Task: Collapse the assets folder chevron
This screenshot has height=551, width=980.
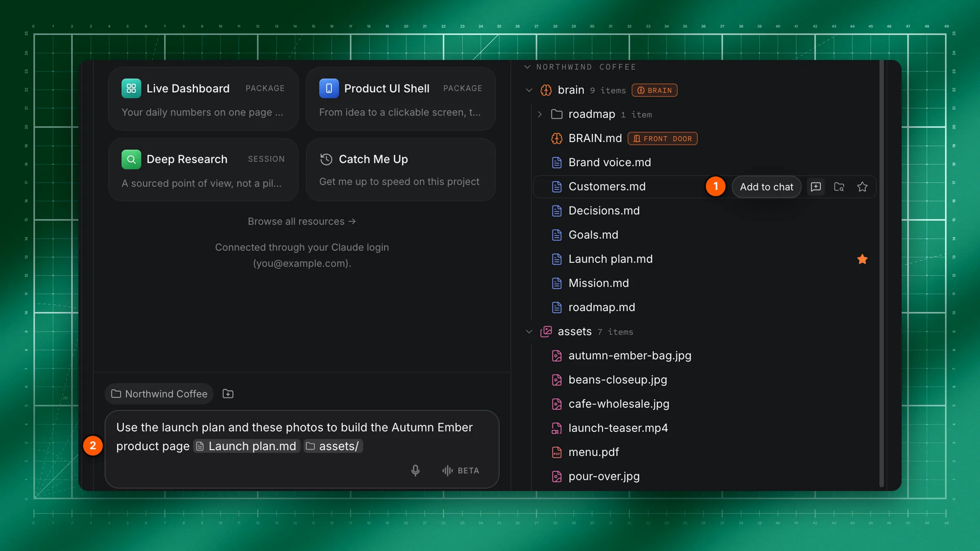Action: click(529, 332)
